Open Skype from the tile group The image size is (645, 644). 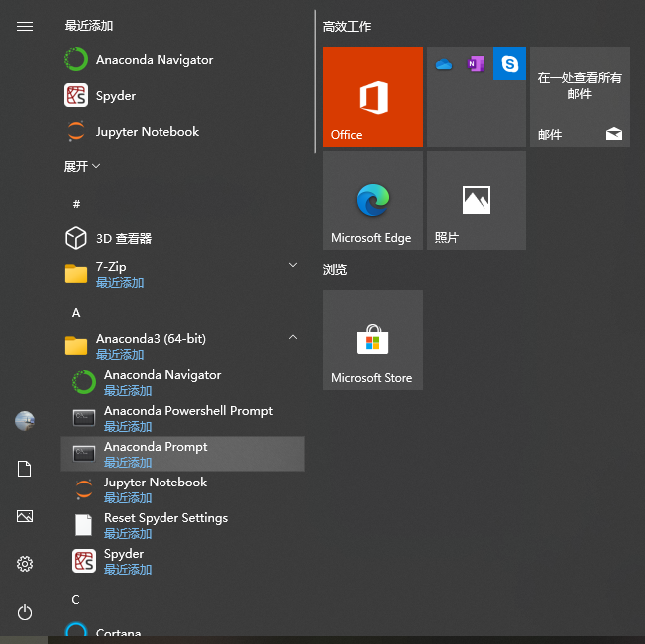point(509,64)
